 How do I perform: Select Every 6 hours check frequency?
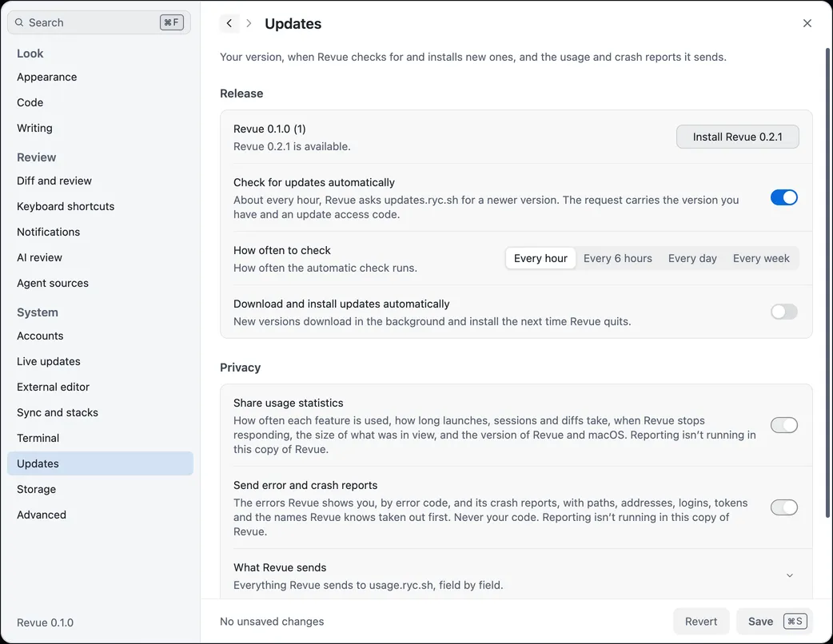click(x=617, y=259)
